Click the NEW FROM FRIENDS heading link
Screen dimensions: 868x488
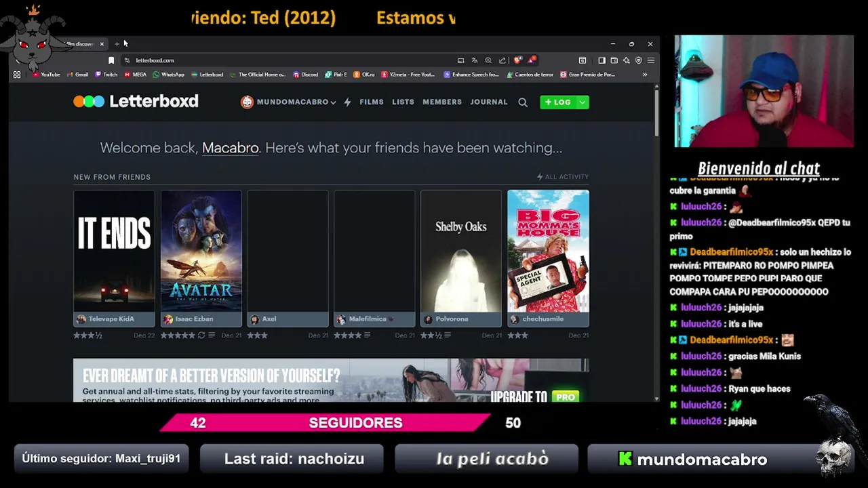coord(112,177)
